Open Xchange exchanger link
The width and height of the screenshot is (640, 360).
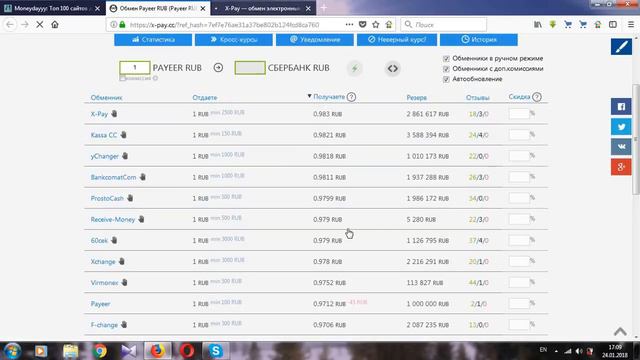click(103, 262)
